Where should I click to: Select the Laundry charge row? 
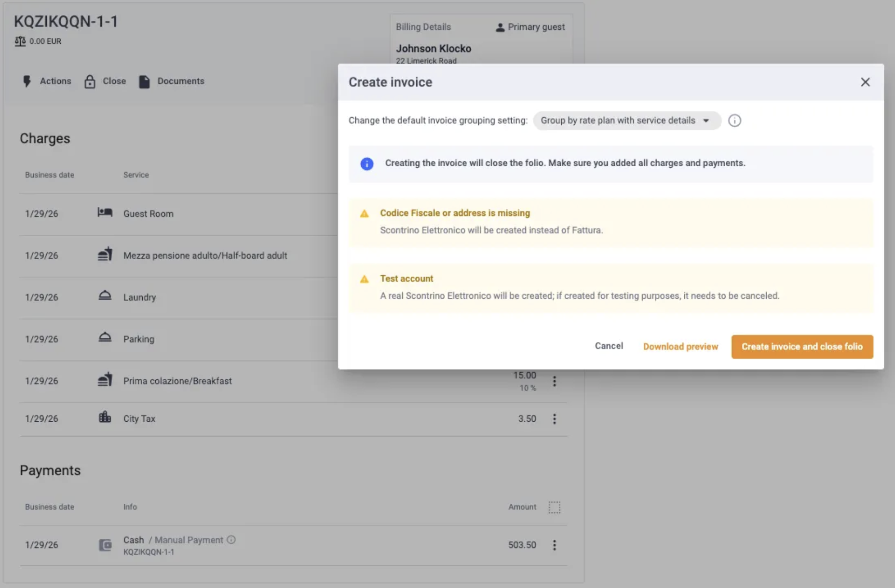point(178,297)
